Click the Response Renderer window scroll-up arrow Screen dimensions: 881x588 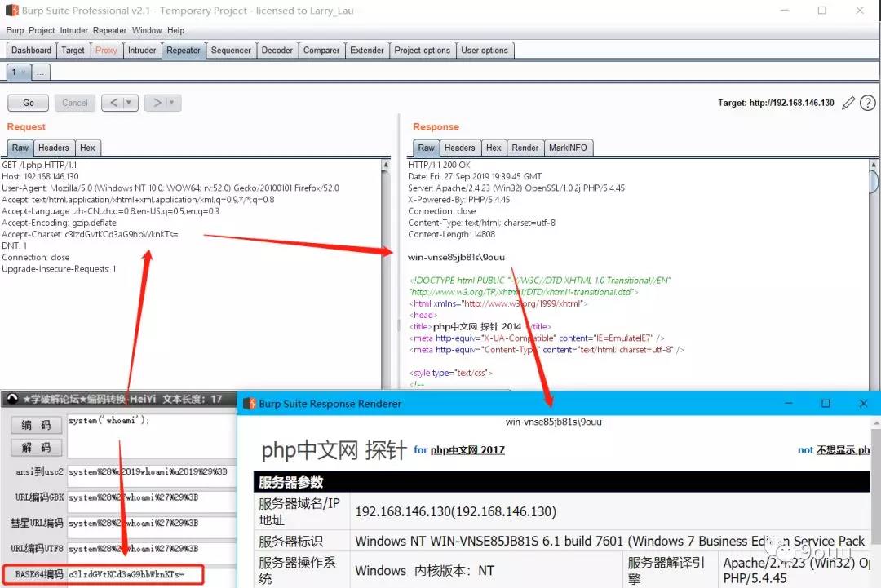(876, 422)
